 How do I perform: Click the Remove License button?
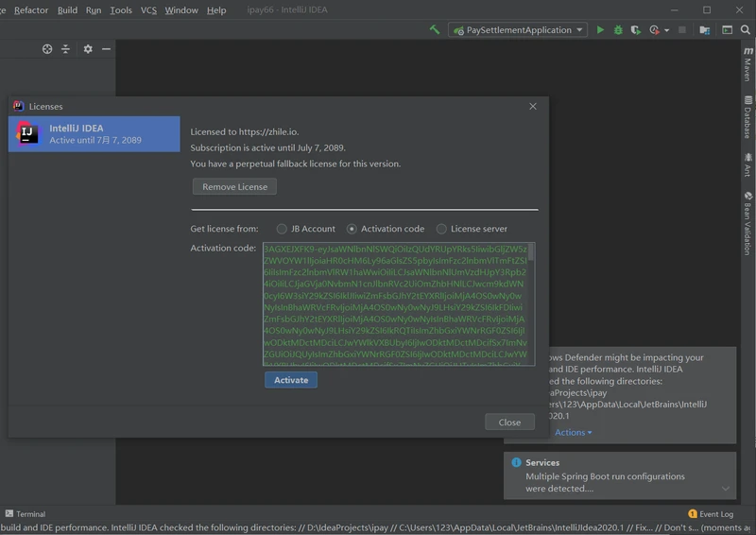pos(234,187)
